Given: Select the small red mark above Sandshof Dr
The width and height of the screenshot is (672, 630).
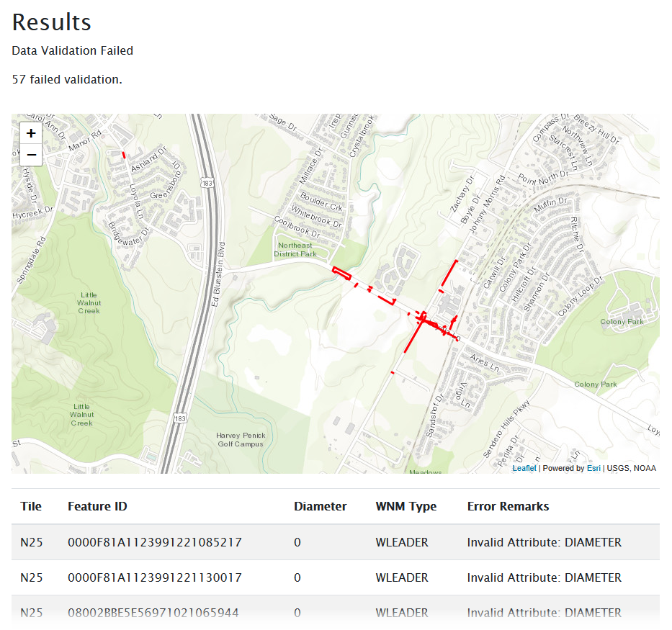Looking at the screenshot, I should pyautogui.click(x=393, y=372).
